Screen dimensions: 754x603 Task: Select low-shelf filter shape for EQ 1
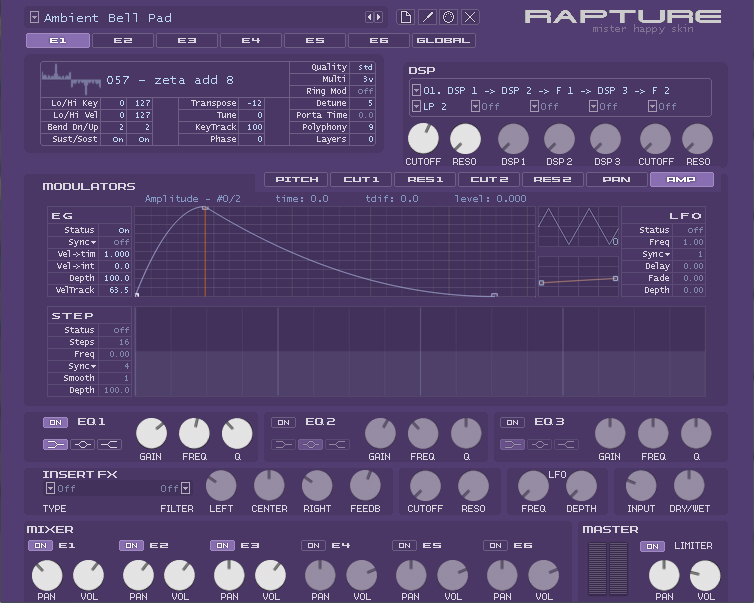[x=53, y=444]
